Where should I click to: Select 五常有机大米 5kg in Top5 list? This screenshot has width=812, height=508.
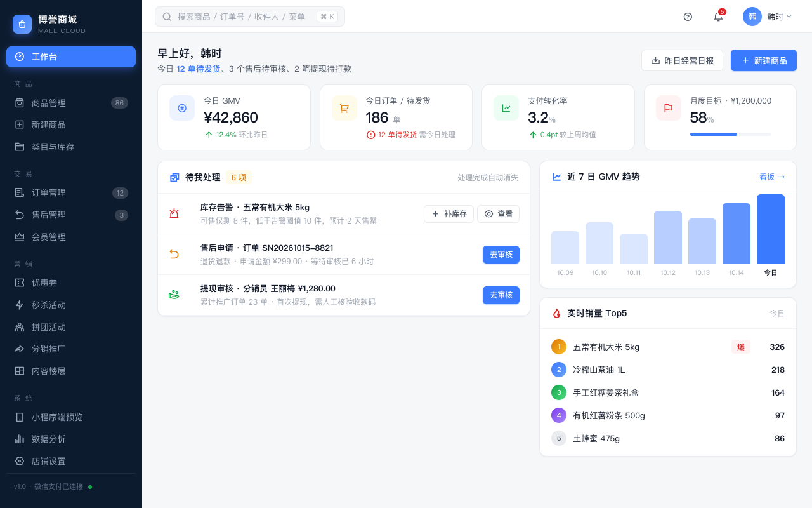668,347
